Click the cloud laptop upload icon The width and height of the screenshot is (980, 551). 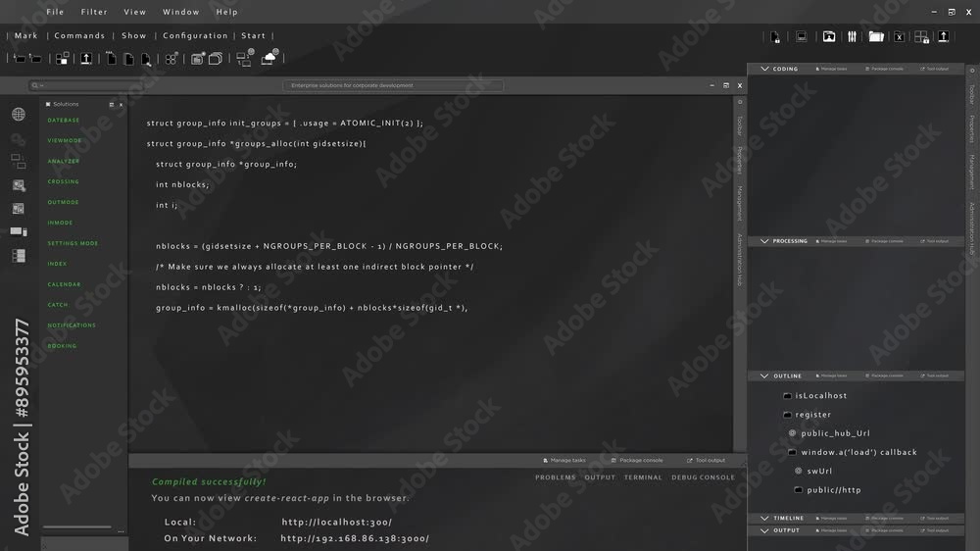coord(269,58)
